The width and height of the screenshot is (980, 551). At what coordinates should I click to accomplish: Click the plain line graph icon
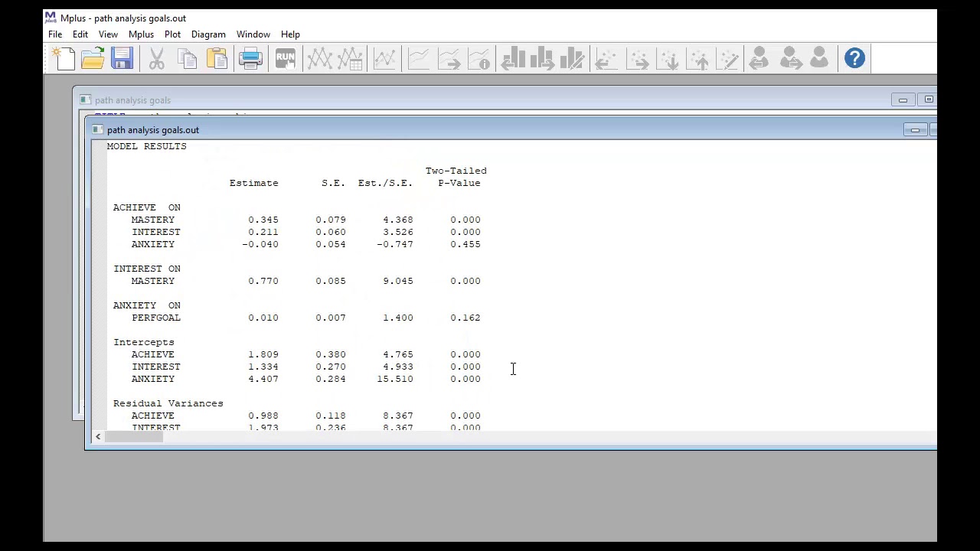(419, 58)
